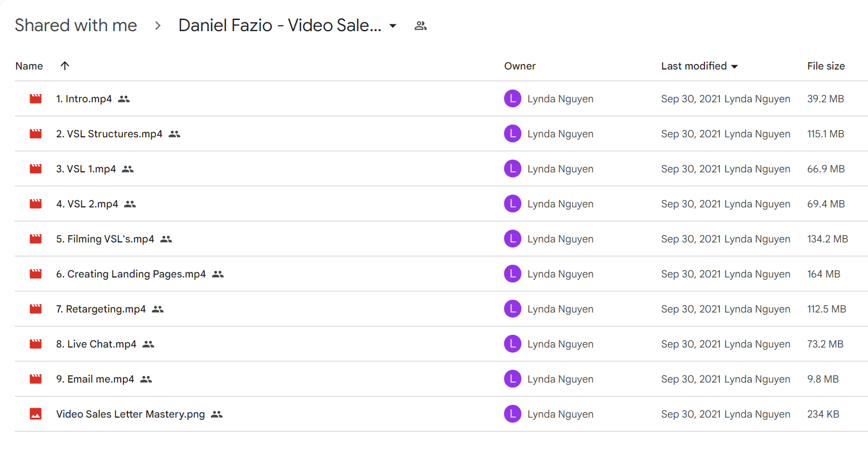The width and height of the screenshot is (868, 451).
Task: Click the video icon of 4. VSL 2.mp4
Action: click(x=36, y=204)
